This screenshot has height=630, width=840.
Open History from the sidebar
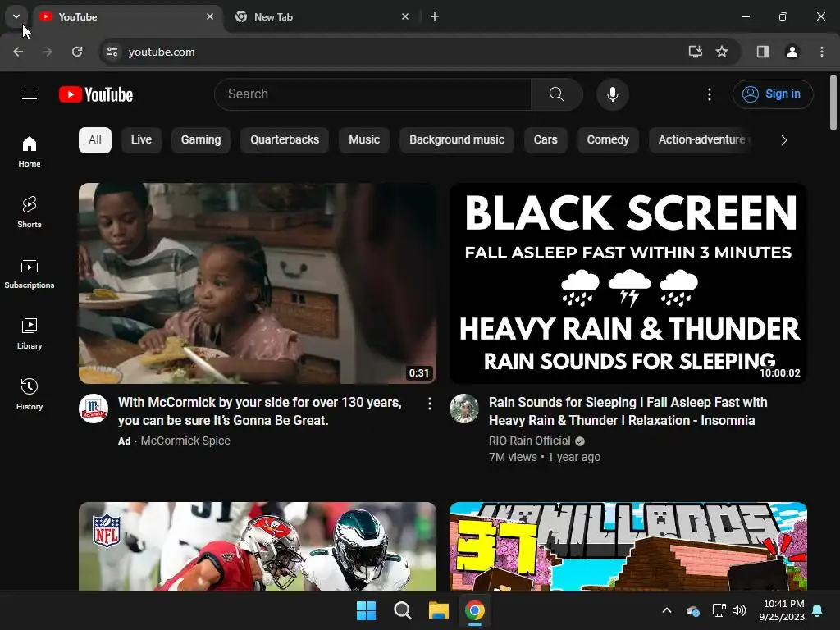[x=30, y=395]
